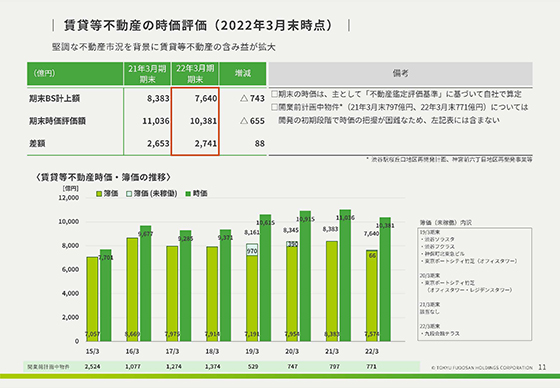The image size is (560, 388).
Task: Click table cell 2,653 in 差額 row
Action: pyautogui.click(x=158, y=144)
